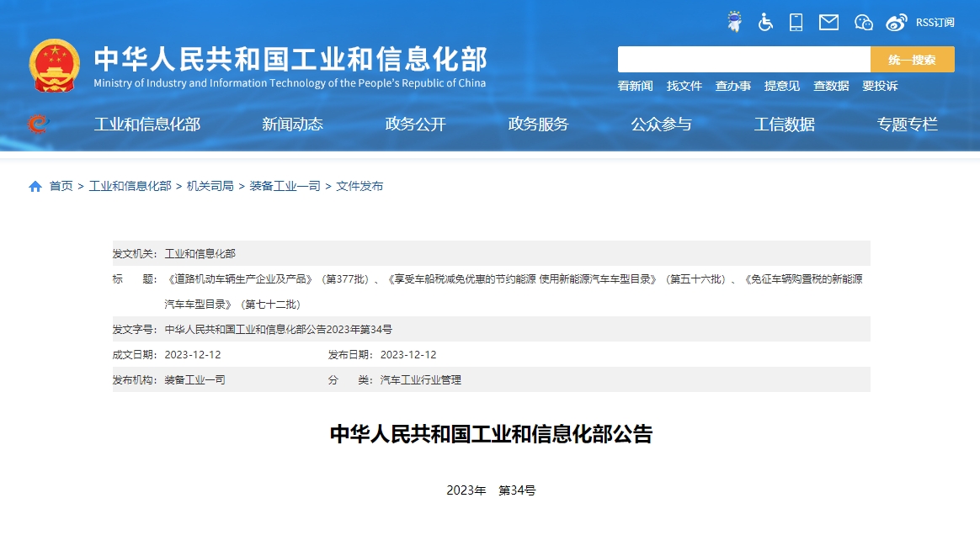
Task: Click the 统一搜索 search button
Action: coord(912,59)
